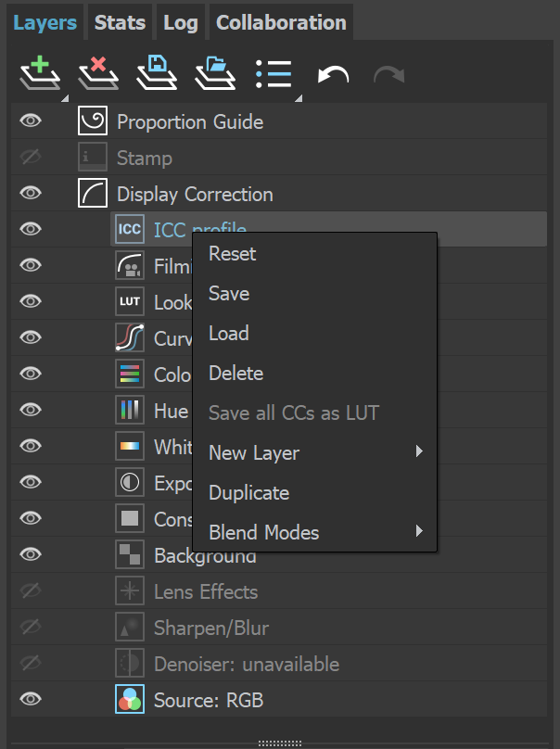Click the Background layer checker icon

click(x=130, y=554)
